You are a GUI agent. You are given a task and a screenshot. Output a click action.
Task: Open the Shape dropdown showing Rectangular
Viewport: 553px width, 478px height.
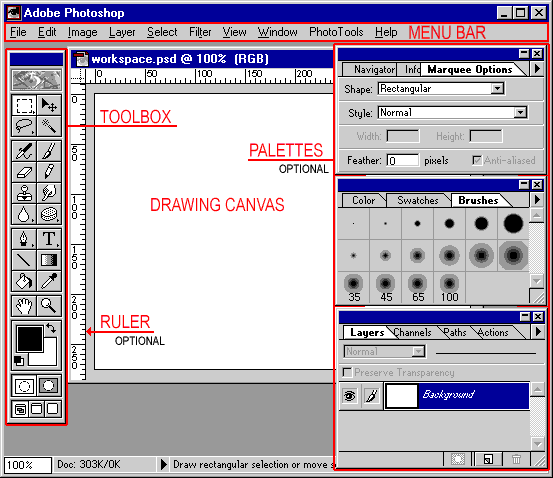tap(497, 89)
